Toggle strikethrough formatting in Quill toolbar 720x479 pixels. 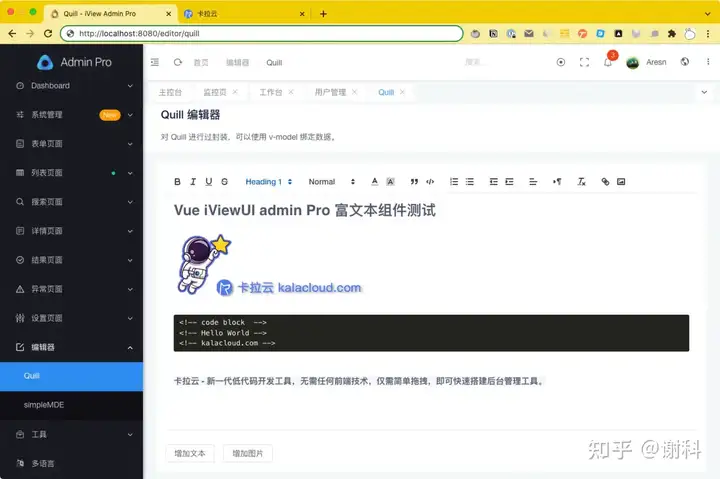(x=224, y=181)
